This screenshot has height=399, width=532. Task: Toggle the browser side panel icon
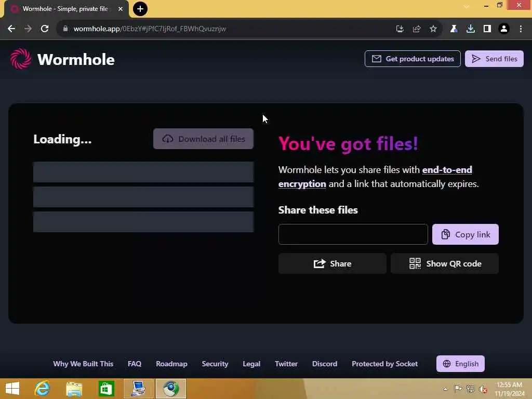487,29
